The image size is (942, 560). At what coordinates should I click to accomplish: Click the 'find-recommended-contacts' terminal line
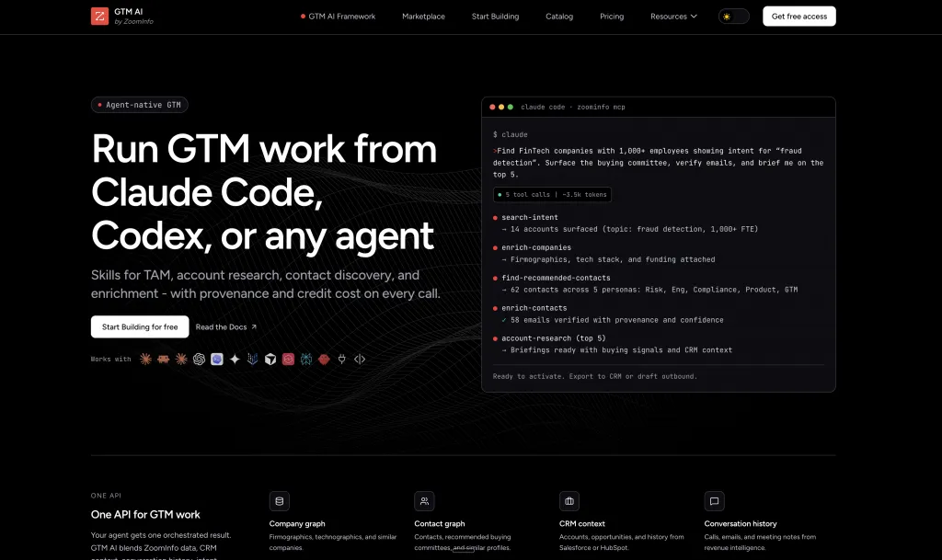tap(556, 278)
